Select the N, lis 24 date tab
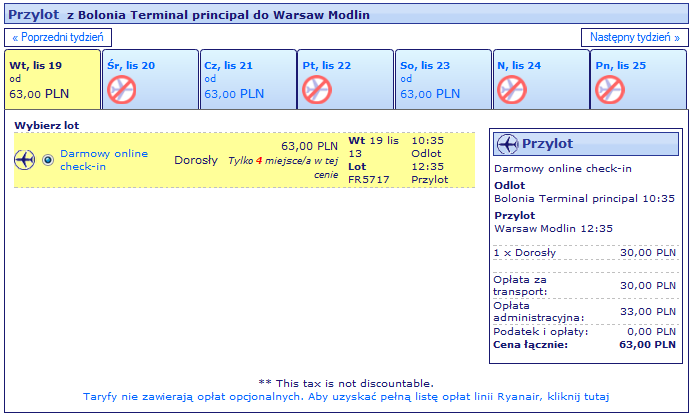The image size is (694, 419). click(541, 79)
